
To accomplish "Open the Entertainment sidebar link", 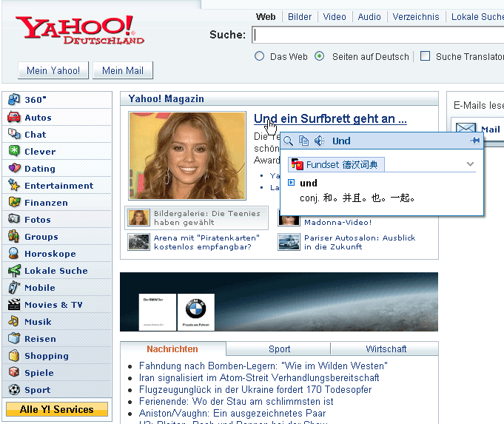I will (58, 186).
